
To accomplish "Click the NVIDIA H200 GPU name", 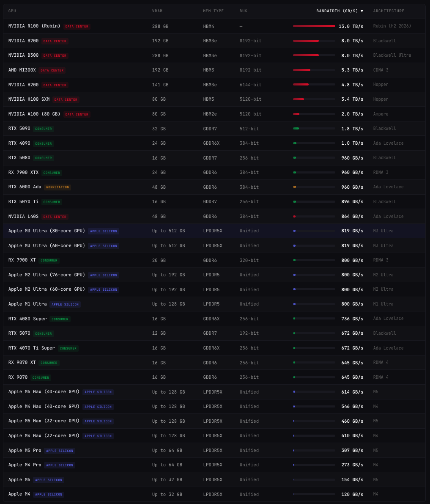I will click(x=23, y=85).
